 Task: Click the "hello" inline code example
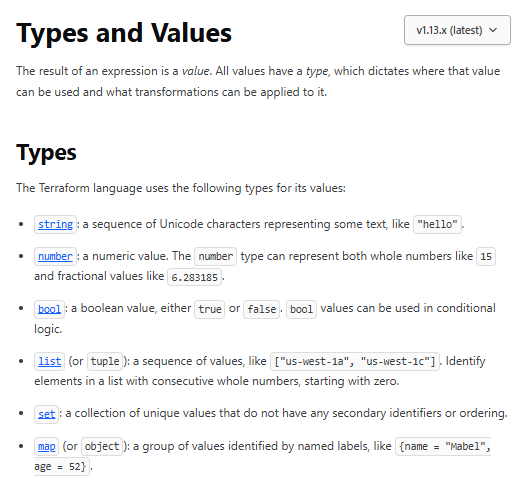coord(437,224)
